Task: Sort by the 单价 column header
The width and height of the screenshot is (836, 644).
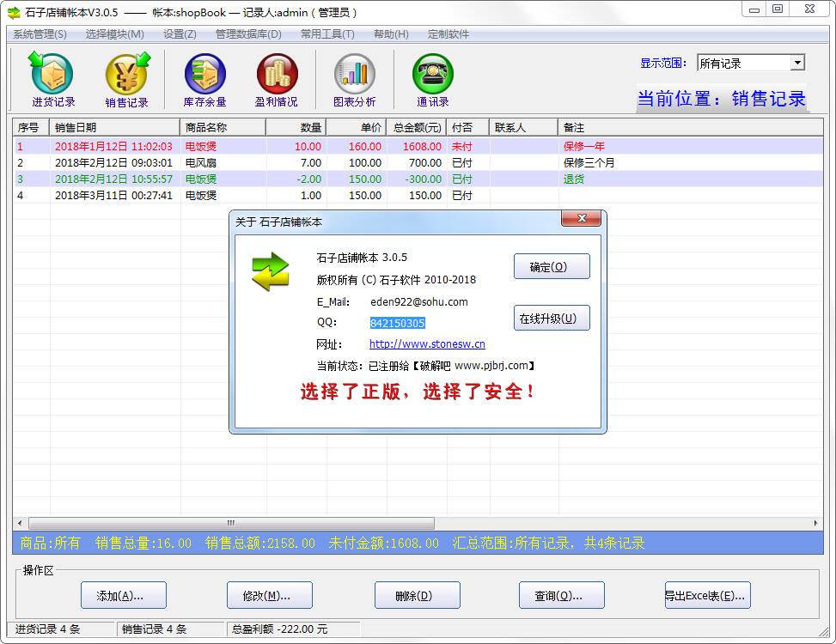Action: pos(357,127)
